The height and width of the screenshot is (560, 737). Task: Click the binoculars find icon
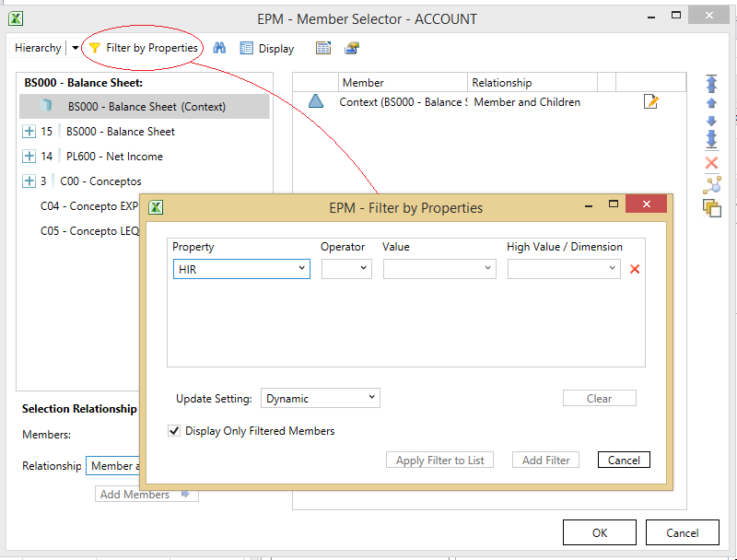pyautogui.click(x=220, y=48)
